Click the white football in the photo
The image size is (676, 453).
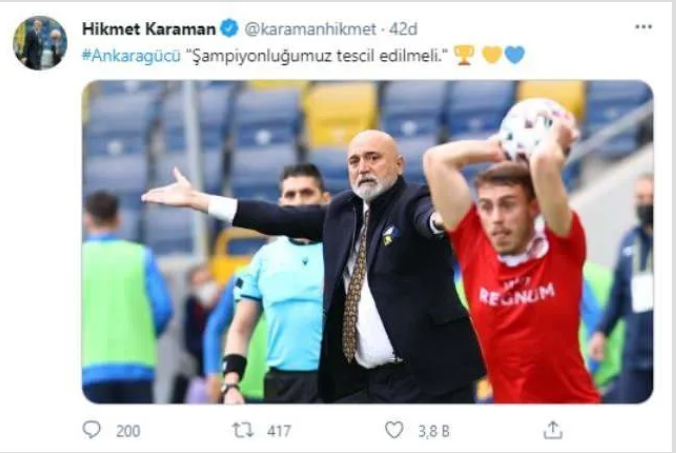(533, 128)
